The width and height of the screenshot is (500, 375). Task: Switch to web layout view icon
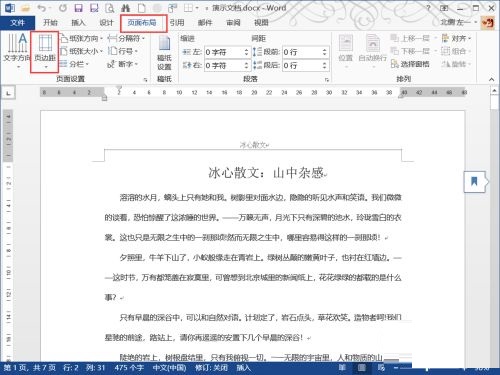[381, 368]
